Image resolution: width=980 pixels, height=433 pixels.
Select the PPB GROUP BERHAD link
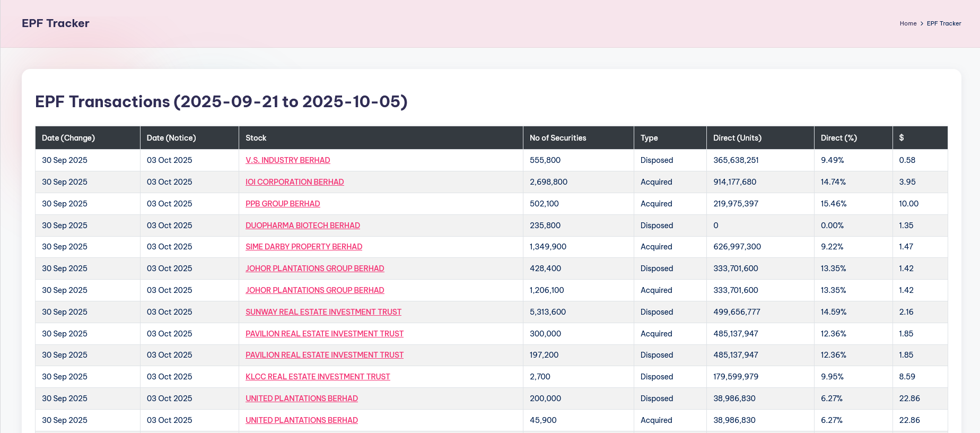point(283,204)
